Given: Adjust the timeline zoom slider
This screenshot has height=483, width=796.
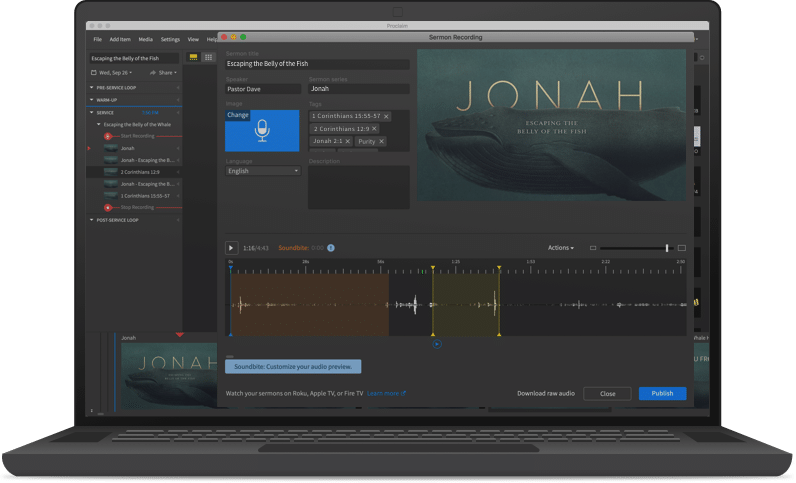Looking at the screenshot, I should [667, 248].
